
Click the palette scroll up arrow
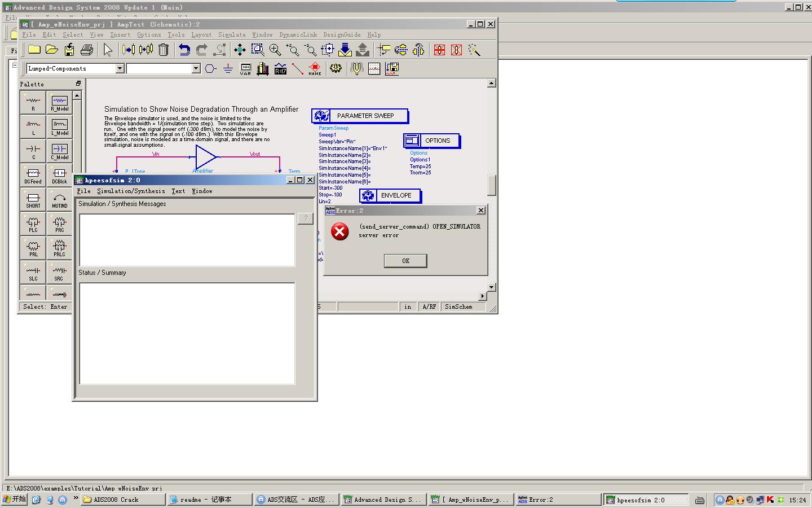click(x=77, y=95)
